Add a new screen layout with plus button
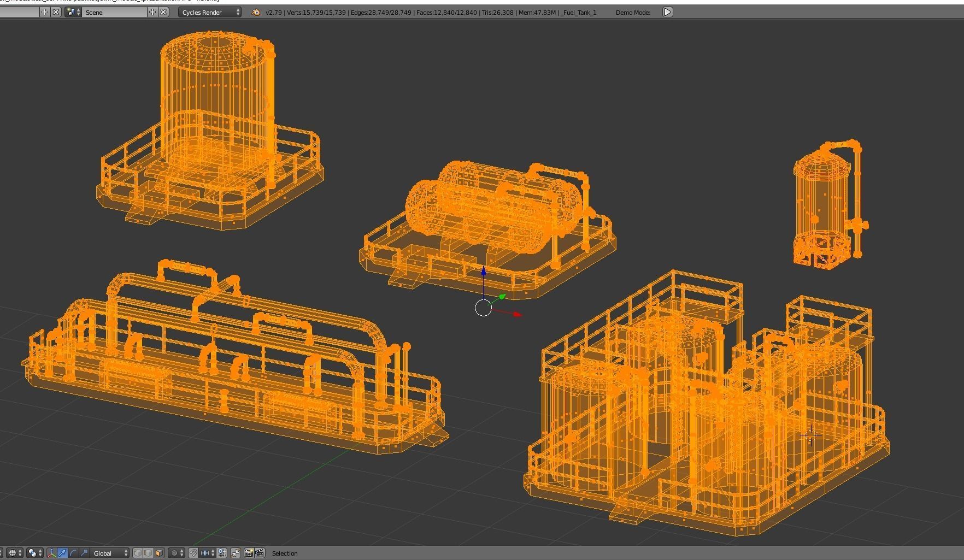Screen dimensions: 964x560 45,12
